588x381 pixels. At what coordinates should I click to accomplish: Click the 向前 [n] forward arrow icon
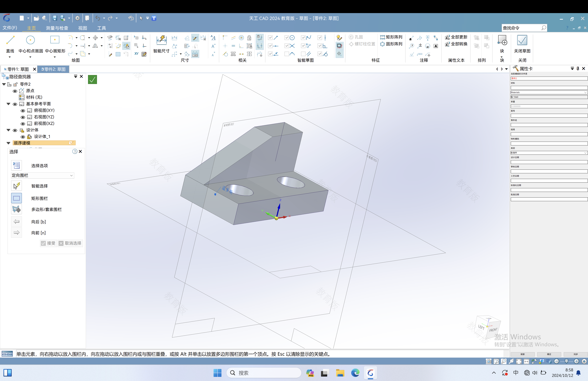click(17, 233)
